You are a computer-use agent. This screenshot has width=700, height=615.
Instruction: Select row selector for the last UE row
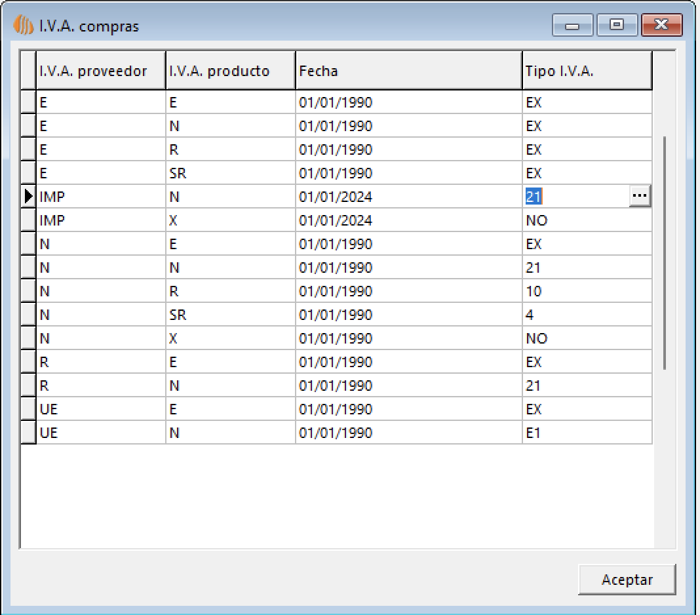tap(28, 433)
